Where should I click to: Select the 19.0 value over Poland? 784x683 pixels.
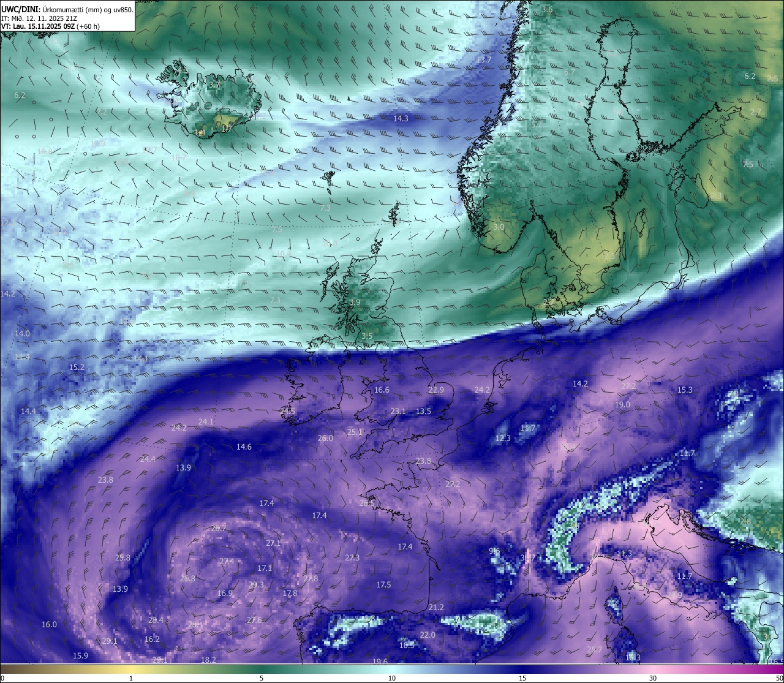[622, 404]
